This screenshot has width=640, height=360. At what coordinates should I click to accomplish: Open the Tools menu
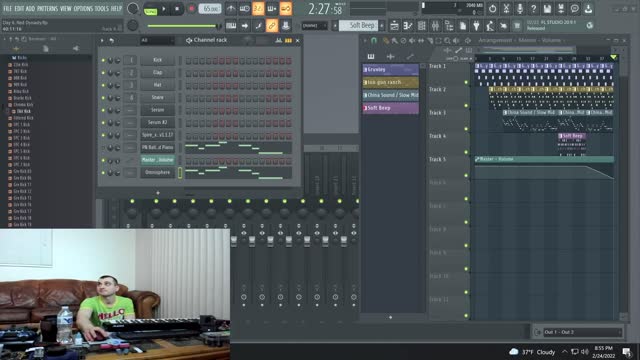[102, 8]
